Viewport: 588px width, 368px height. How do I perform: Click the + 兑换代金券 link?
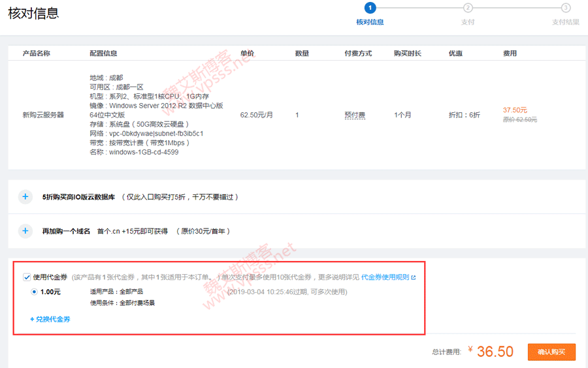[x=50, y=319]
